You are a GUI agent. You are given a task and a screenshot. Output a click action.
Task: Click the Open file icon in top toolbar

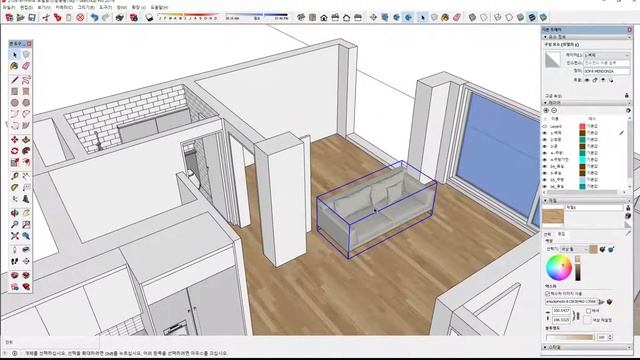click(x=20, y=17)
